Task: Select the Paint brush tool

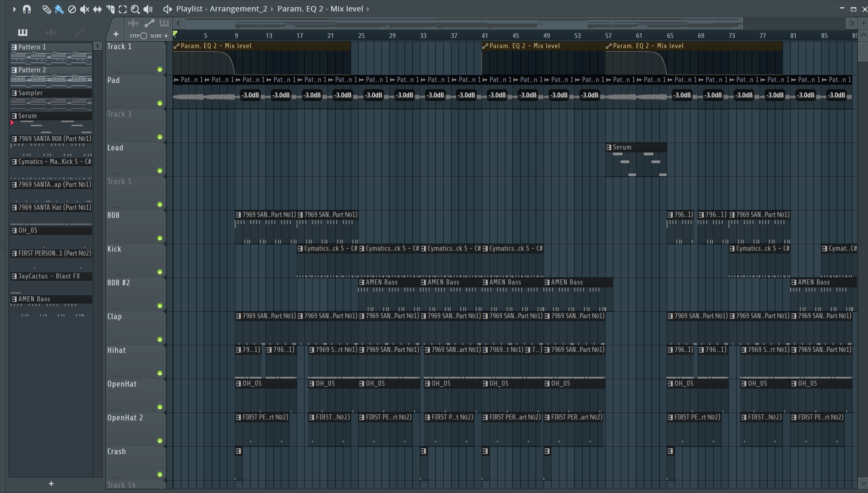Action: click(59, 9)
